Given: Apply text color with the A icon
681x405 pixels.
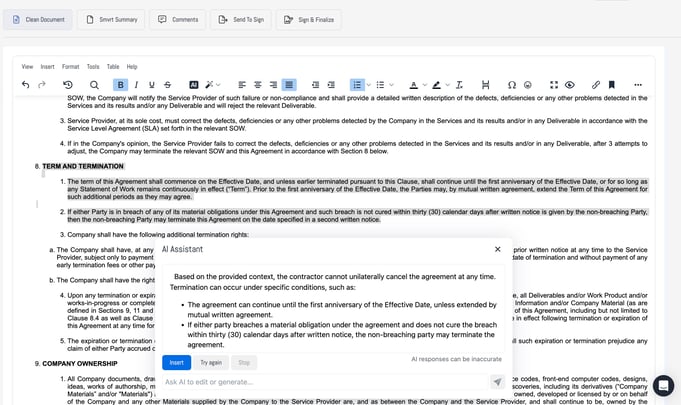Looking at the screenshot, I should click(x=413, y=85).
